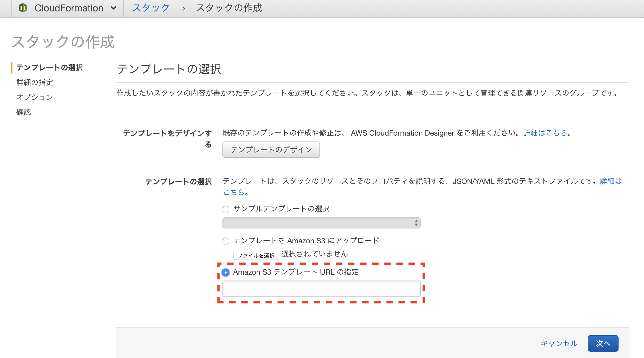Select テンプレートの選択 step in sidebar
644x358 pixels.
50,68
